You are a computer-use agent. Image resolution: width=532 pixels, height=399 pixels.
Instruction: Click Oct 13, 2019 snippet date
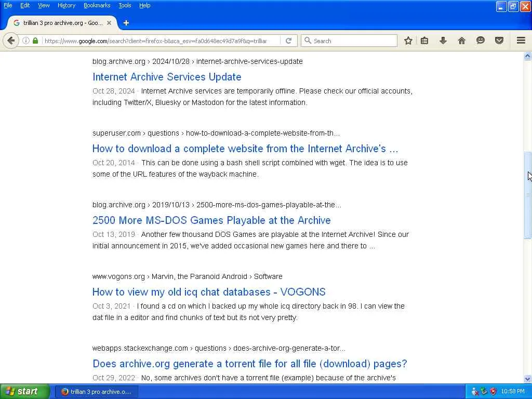point(114,234)
